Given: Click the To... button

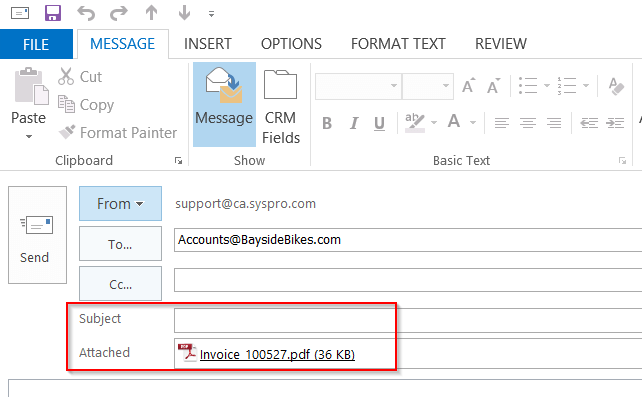Looking at the screenshot, I should coord(120,244).
